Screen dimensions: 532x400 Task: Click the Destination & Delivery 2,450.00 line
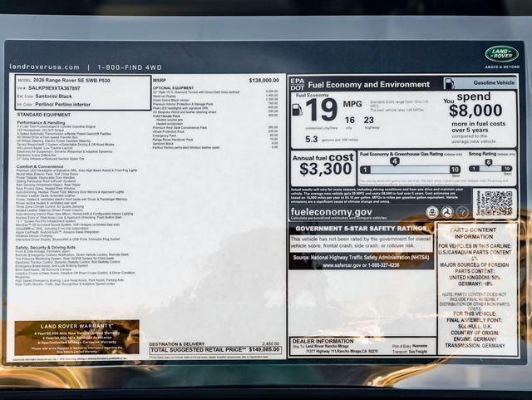coord(214,344)
